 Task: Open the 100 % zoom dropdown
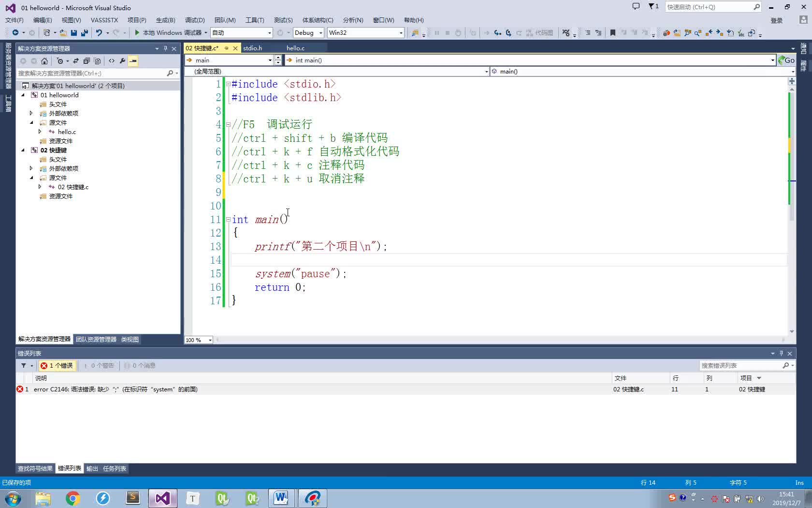199,340
